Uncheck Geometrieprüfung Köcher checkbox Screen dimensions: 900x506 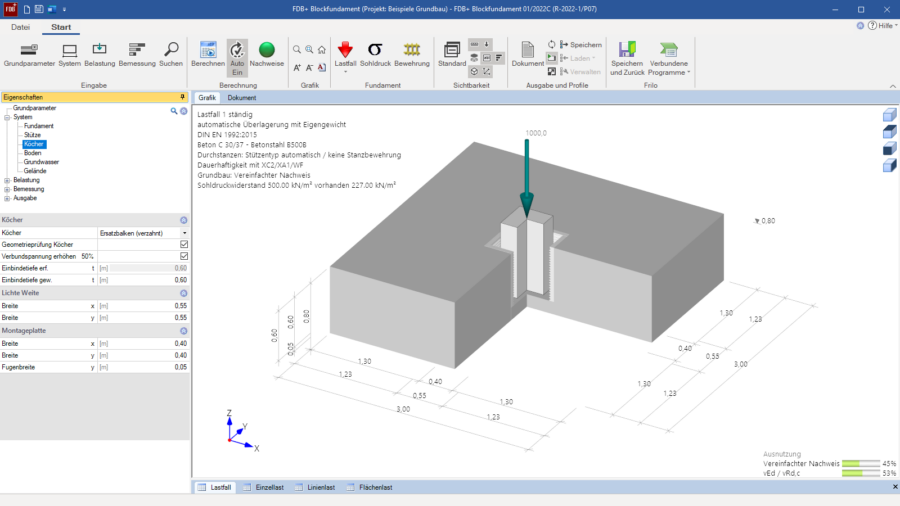pyautogui.click(x=184, y=244)
